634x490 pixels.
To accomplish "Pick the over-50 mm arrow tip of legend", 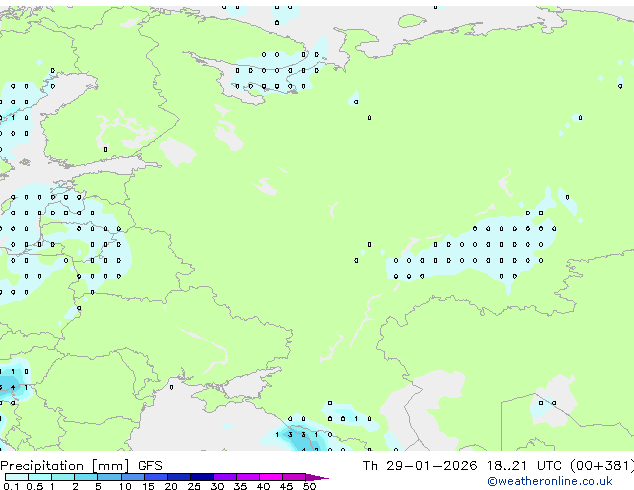I will tap(317, 477).
